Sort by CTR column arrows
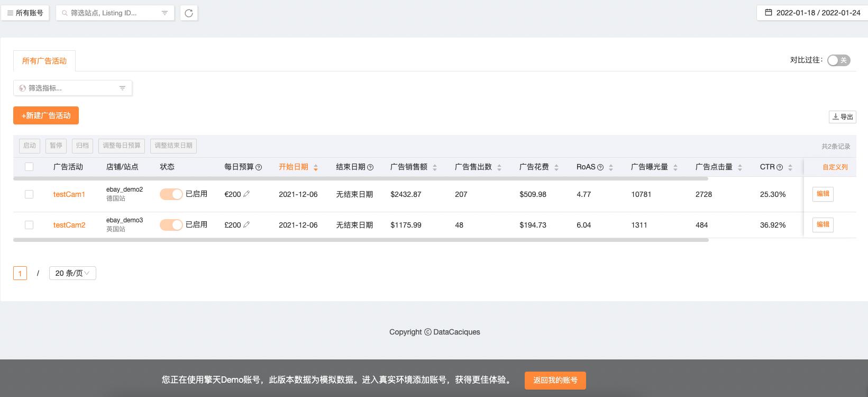This screenshot has height=397, width=868. (x=790, y=167)
